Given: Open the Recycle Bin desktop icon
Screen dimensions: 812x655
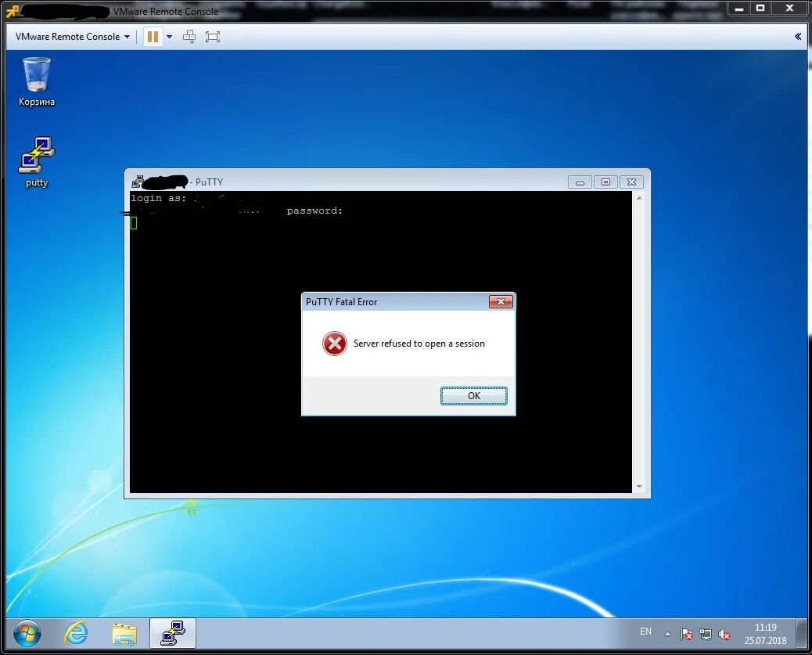Looking at the screenshot, I should tap(36, 81).
